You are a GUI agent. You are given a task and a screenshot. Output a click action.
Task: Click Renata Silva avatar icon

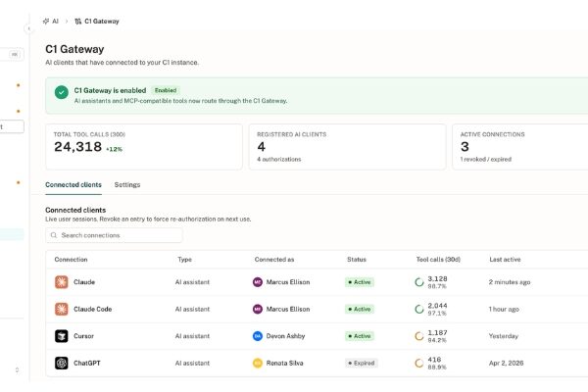[258, 364]
